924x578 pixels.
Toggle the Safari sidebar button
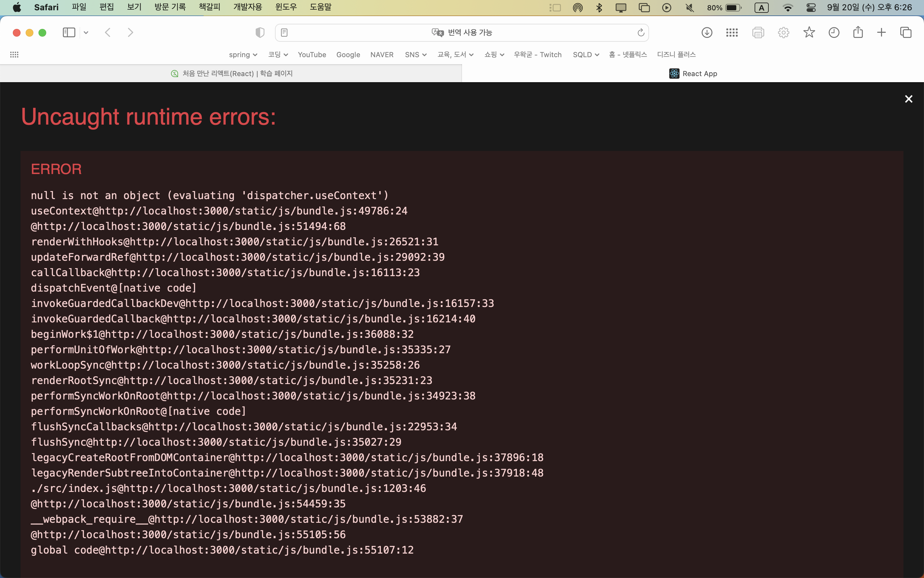coord(69,32)
